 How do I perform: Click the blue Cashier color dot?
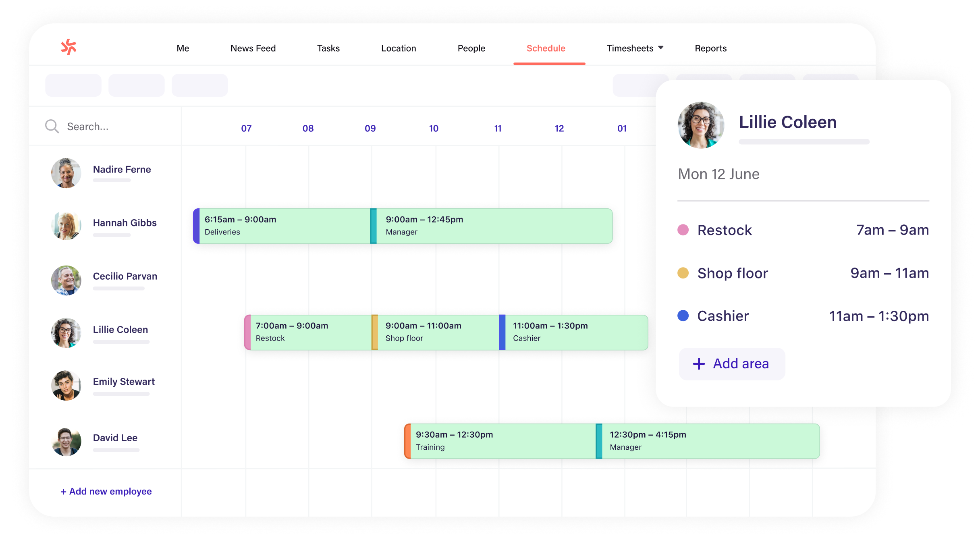pyautogui.click(x=683, y=316)
